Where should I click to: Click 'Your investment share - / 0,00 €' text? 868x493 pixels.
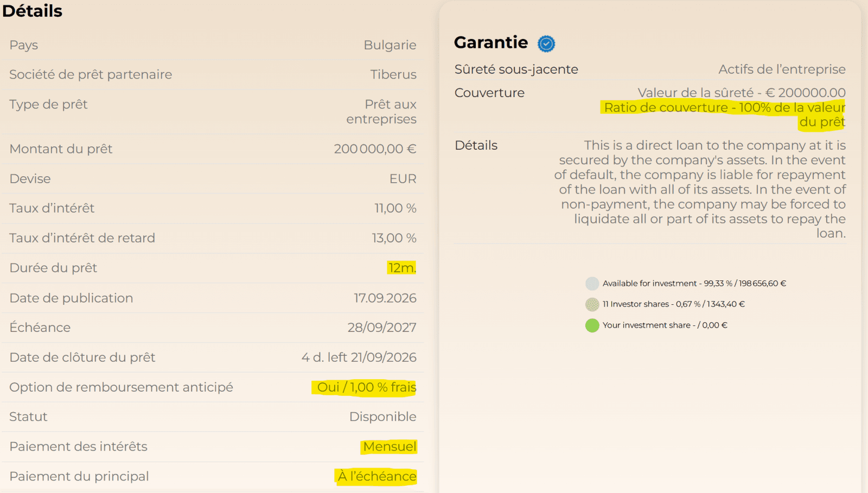665,325
